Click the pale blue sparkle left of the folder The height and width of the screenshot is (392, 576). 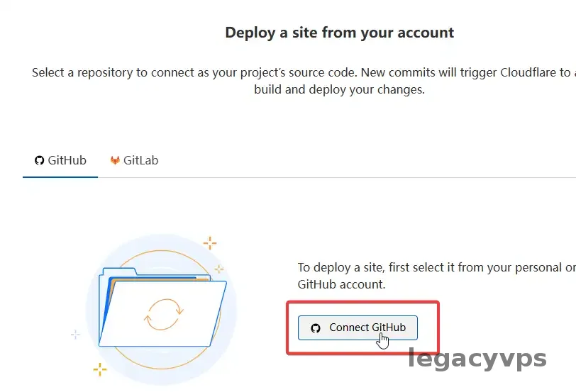coord(75,334)
